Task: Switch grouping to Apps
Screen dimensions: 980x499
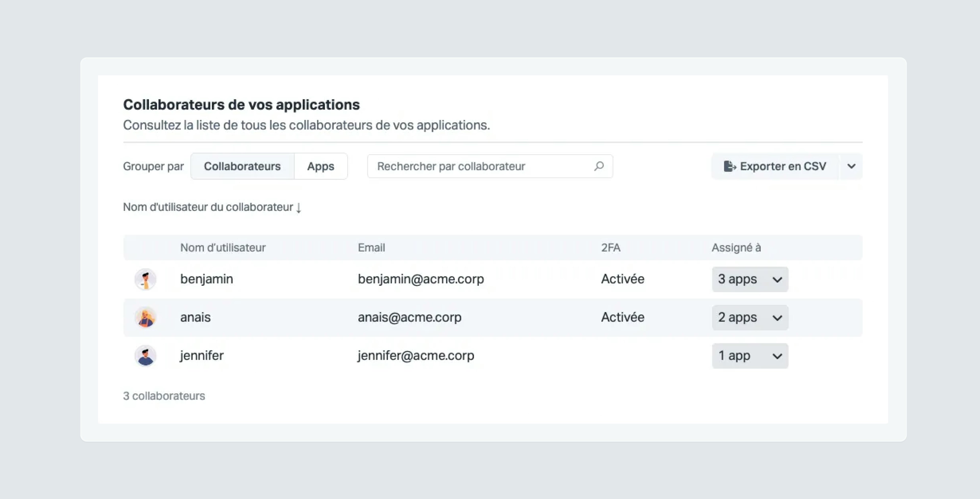Action: 321,166
